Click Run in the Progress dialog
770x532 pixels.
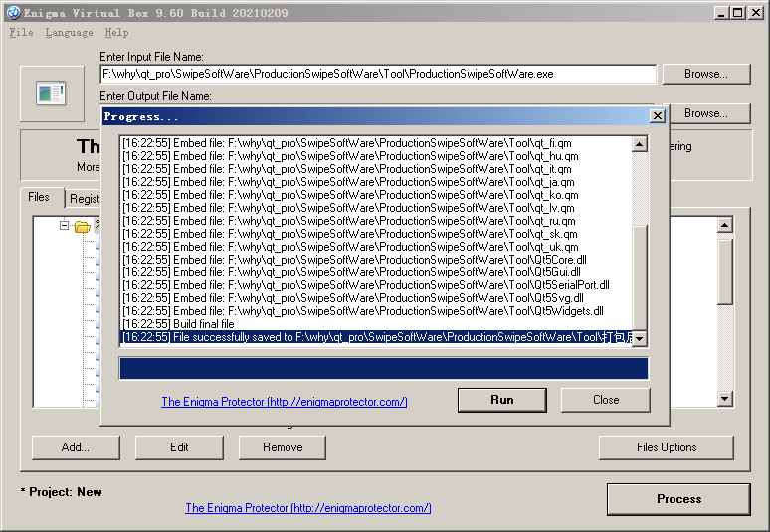click(501, 400)
